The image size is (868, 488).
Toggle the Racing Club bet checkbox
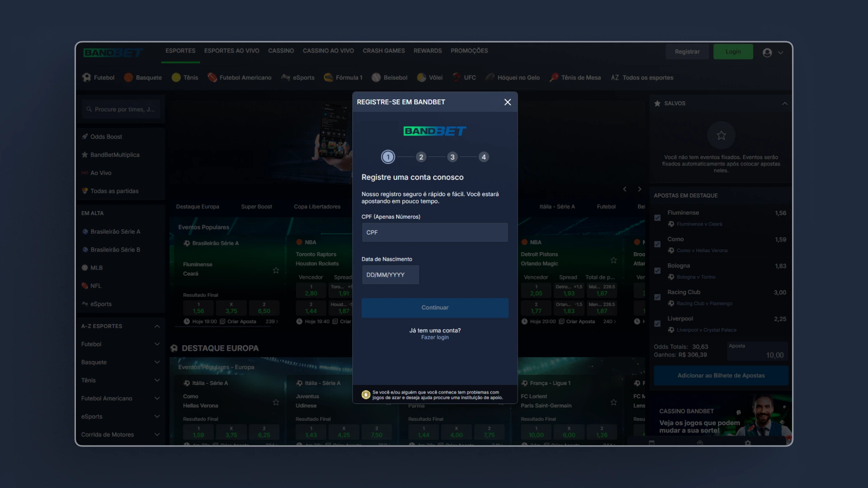657,297
